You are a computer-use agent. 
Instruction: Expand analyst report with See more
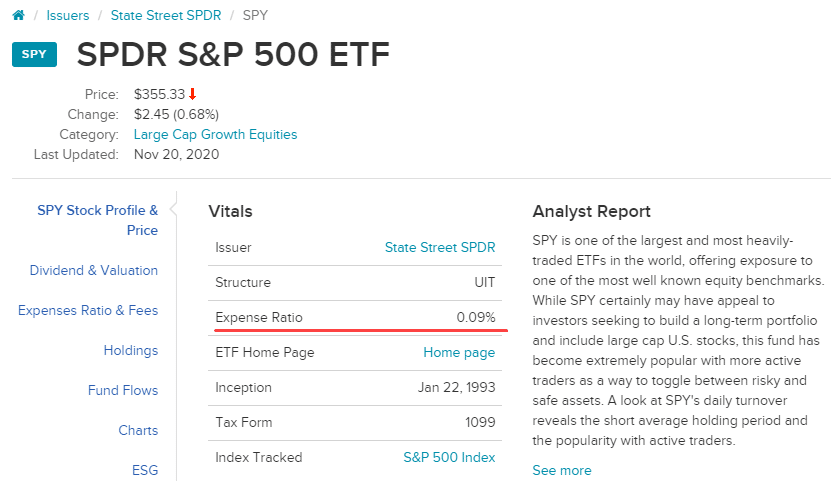pos(562,470)
